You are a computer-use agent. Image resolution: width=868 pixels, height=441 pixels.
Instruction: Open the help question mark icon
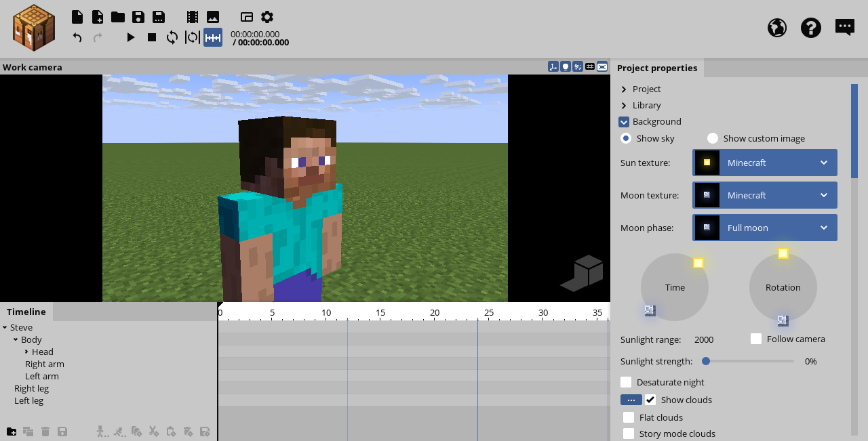[810, 28]
